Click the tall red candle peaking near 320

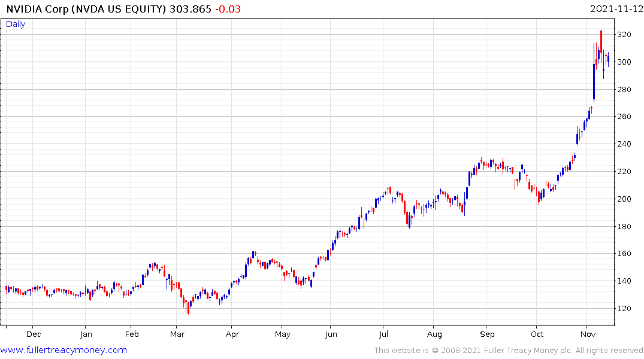tap(601, 45)
